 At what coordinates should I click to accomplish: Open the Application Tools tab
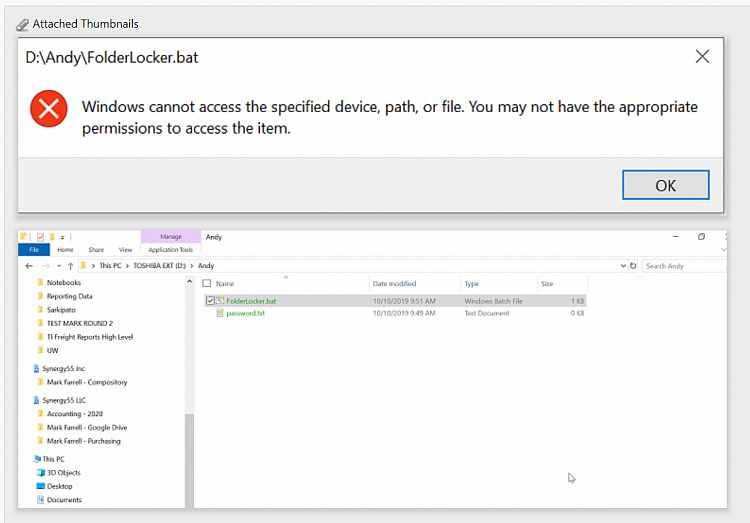tap(171, 249)
